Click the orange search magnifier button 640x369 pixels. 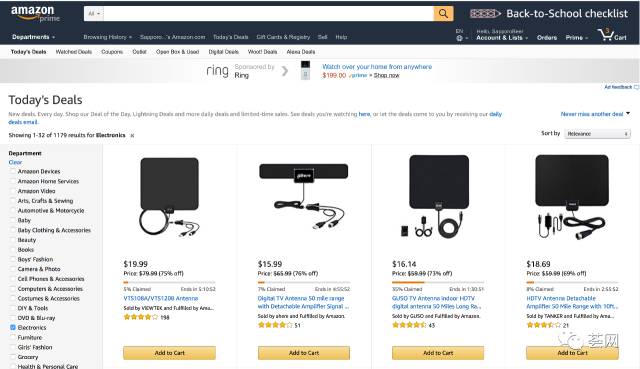(443, 13)
